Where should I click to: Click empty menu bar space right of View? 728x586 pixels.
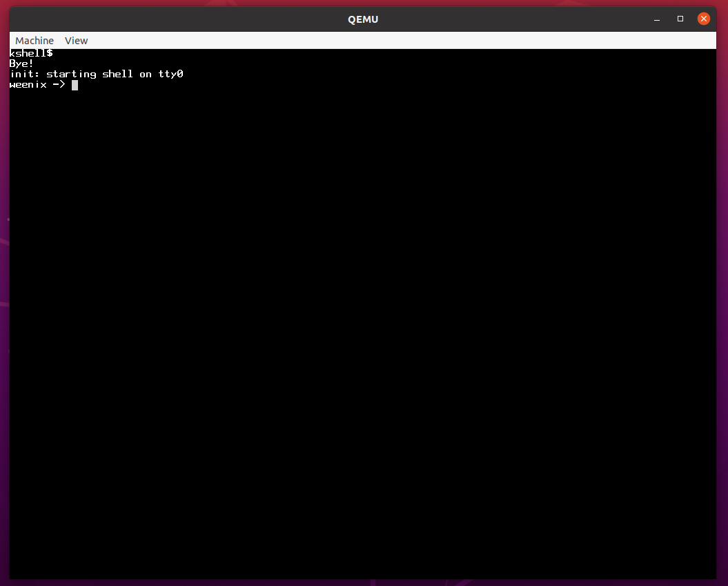345,41
